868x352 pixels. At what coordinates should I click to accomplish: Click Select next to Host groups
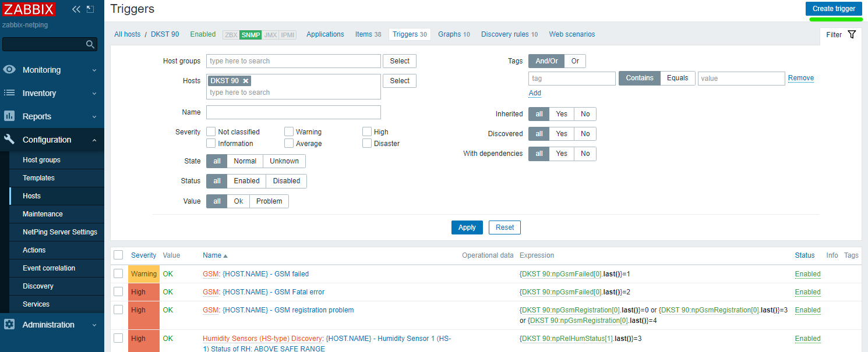pyautogui.click(x=400, y=61)
